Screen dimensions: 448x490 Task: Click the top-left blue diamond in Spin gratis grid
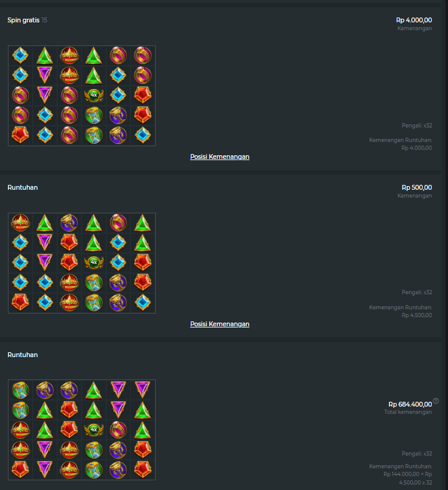(x=21, y=56)
